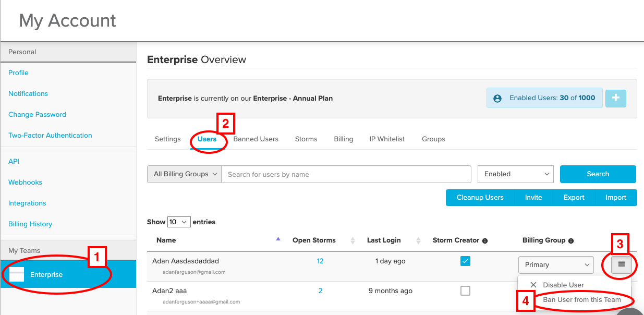Viewport: 644px width, 315px height.
Task: Focus the Search for users by name field
Action: coord(346,174)
